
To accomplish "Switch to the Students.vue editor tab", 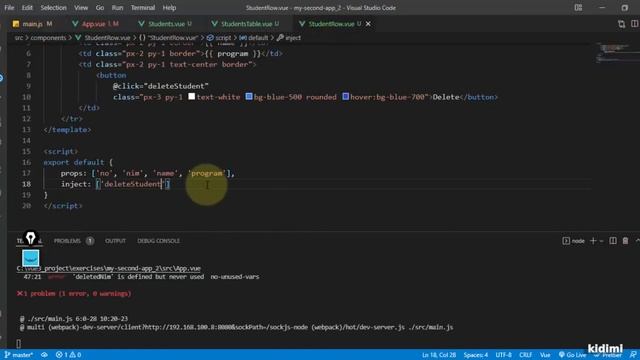I will coord(167,24).
